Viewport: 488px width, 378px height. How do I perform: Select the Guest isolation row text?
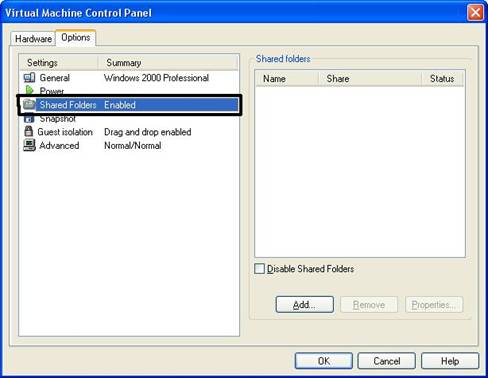coord(65,132)
